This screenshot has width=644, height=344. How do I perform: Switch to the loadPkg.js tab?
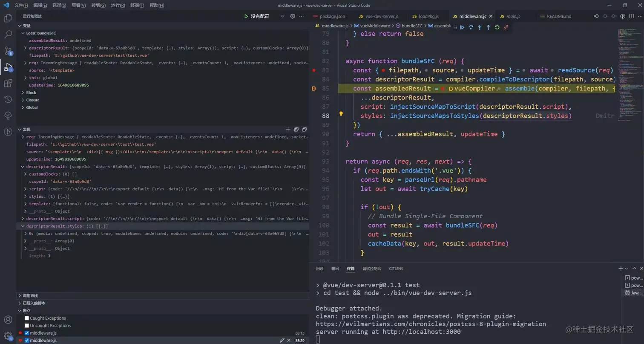tap(426, 16)
